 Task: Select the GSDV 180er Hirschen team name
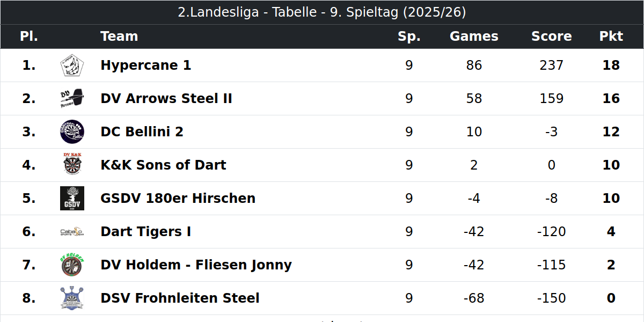click(178, 199)
